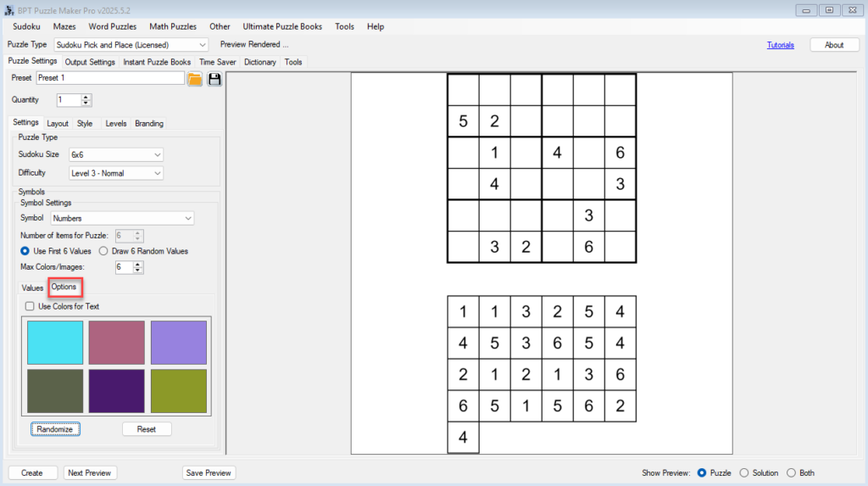Click the Save Preview button
Viewport: 868px width, 486px height.
coord(209,473)
